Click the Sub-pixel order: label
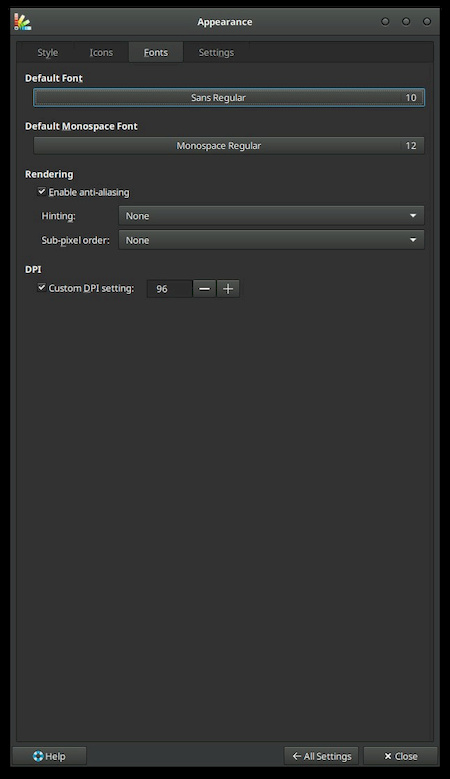 tap(75, 240)
